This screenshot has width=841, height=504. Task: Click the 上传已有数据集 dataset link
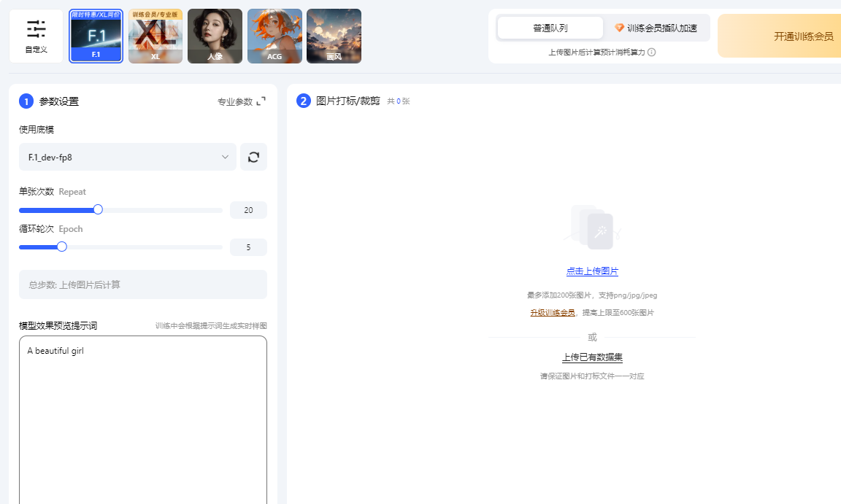tap(592, 357)
